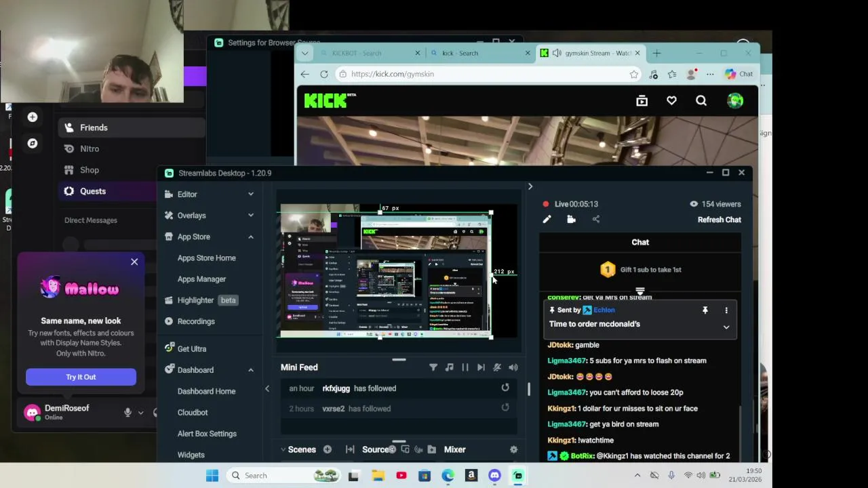Open Alert Box Settings
The image size is (868, 488).
point(207,434)
